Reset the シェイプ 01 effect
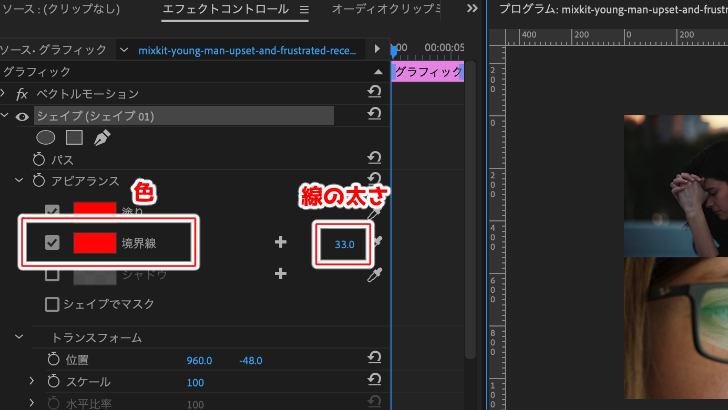Image resolution: width=728 pixels, height=410 pixels. click(374, 114)
